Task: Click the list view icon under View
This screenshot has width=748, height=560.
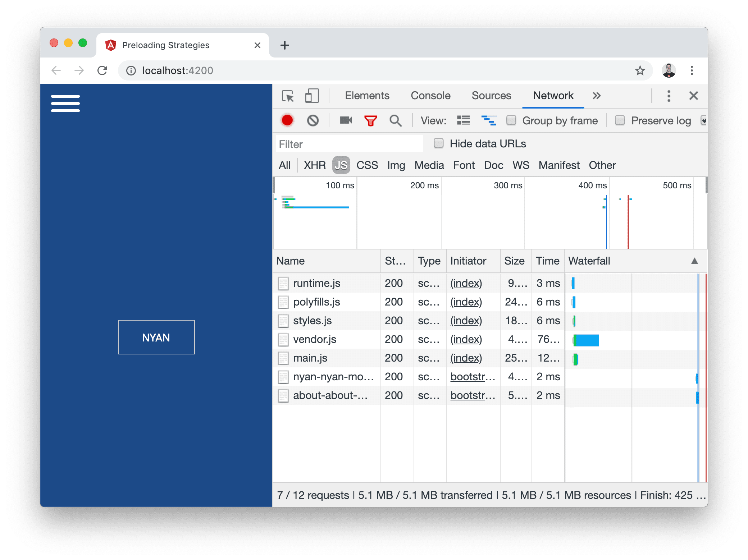Action: [x=461, y=121]
